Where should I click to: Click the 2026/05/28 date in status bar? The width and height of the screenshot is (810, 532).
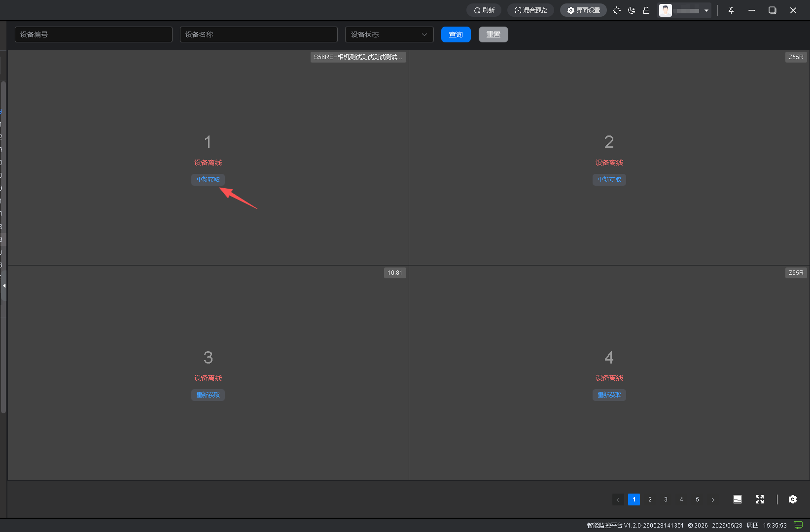pyautogui.click(x=727, y=526)
